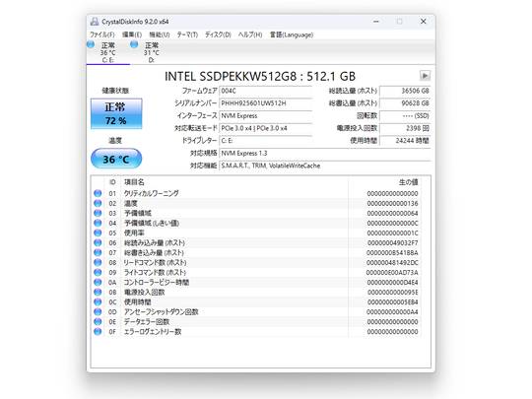Click status icon for row 0A コントローラービジー時間
The width and height of the screenshot is (532, 399).
click(x=98, y=282)
